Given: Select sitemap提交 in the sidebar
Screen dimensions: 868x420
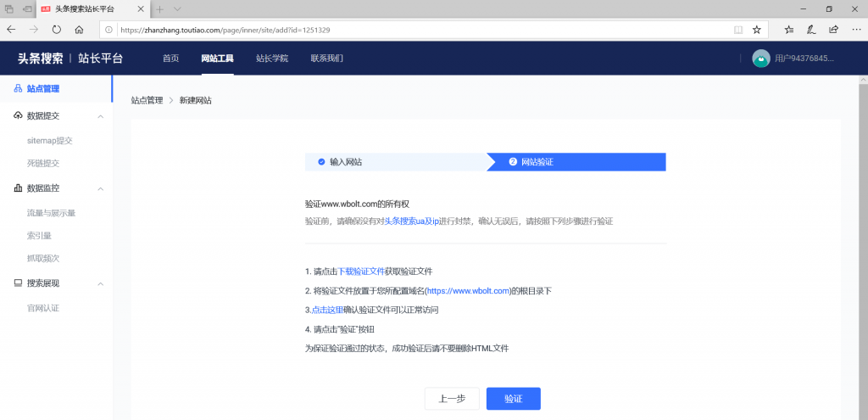Looking at the screenshot, I should click(x=50, y=141).
